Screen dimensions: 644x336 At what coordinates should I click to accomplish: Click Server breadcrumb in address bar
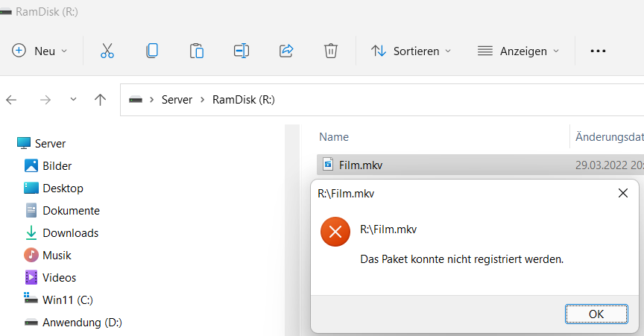(x=177, y=100)
